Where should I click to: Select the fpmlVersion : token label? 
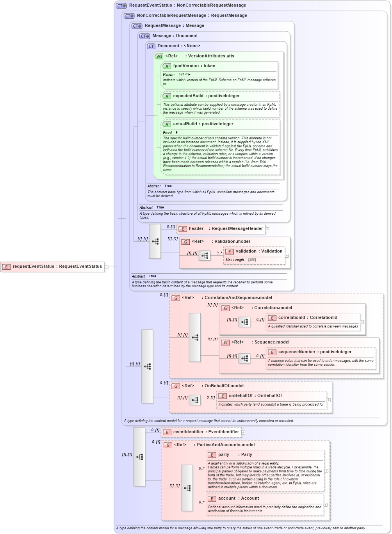click(194, 66)
